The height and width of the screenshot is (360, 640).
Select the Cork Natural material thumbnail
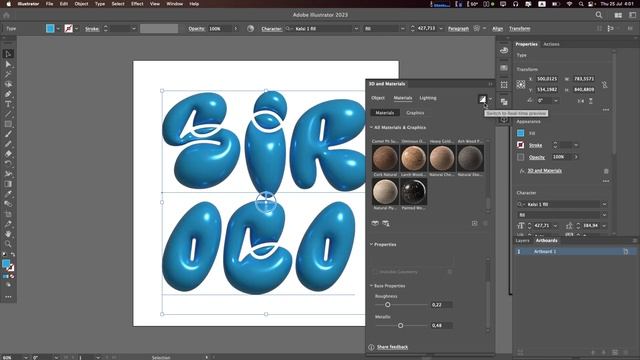[x=385, y=158]
